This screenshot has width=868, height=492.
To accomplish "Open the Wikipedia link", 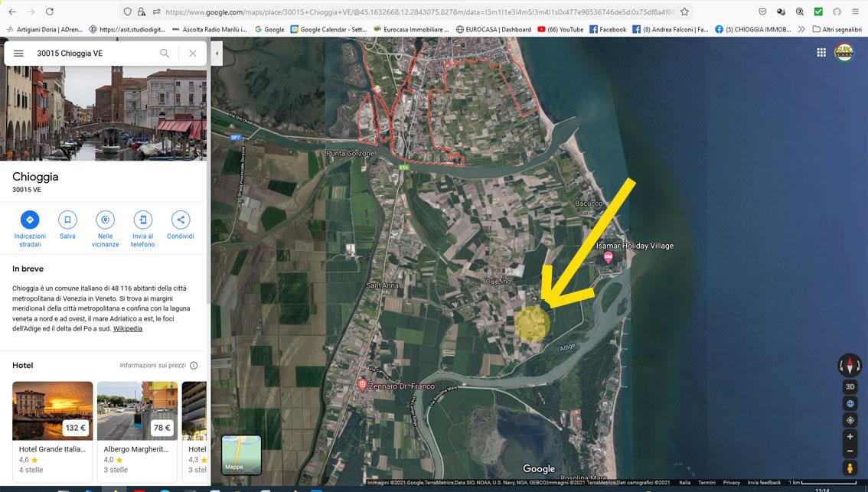I will point(128,329).
